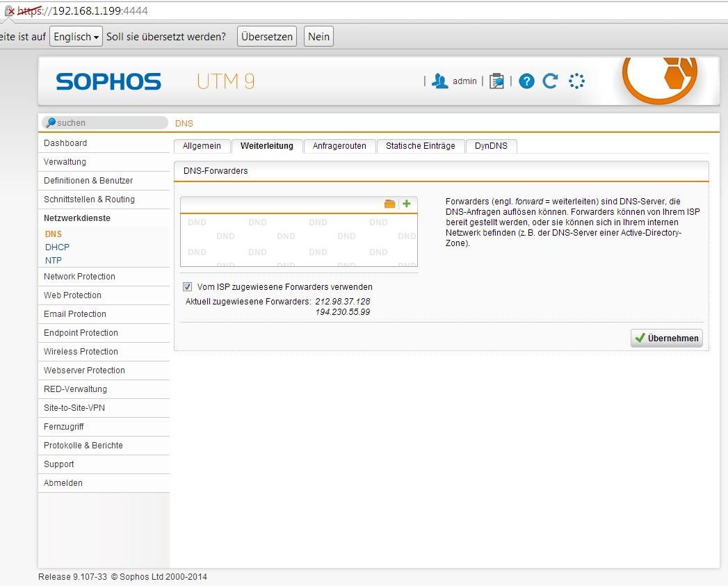Select DNS under Netzwerkdienste
The width and height of the screenshot is (728, 586).
[x=54, y=234]
